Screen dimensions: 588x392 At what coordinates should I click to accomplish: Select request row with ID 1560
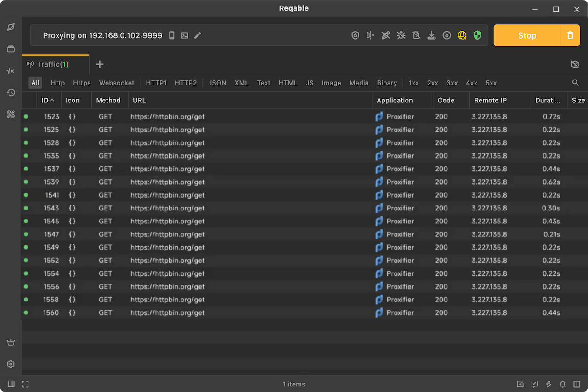point(305,313)
